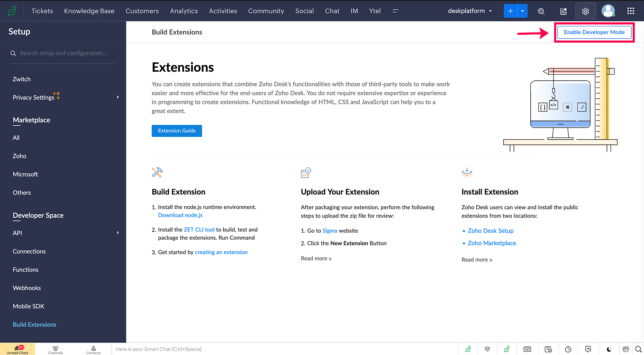Viewport: 644px width, 355px height.
Task: Select Webhooks in Developer Space
Action: pyautogui.click(x=27, y=288)
